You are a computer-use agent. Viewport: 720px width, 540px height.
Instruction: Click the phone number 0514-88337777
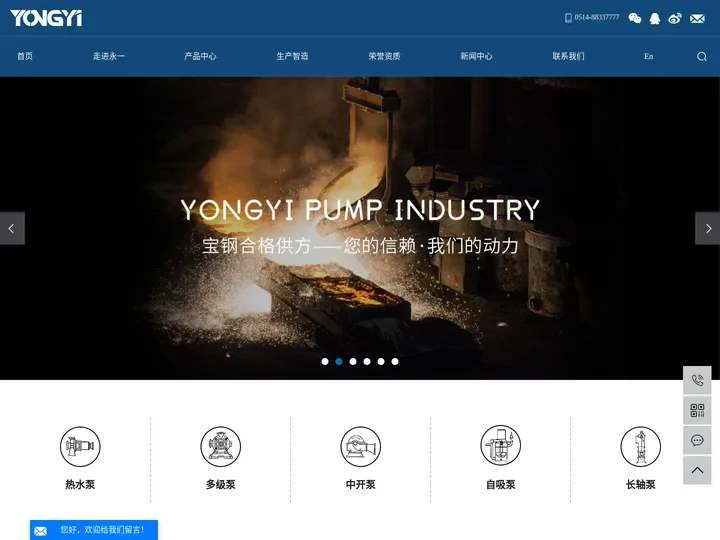coord(596,17)
